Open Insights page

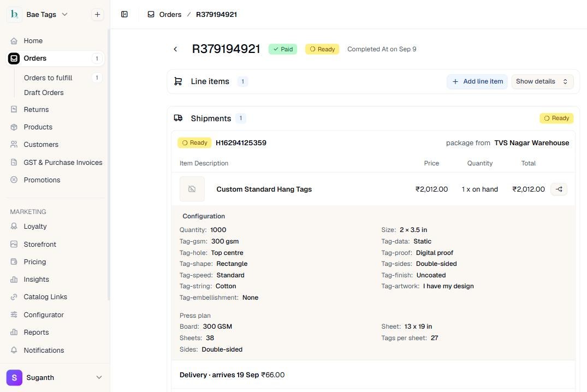[37, 280]
